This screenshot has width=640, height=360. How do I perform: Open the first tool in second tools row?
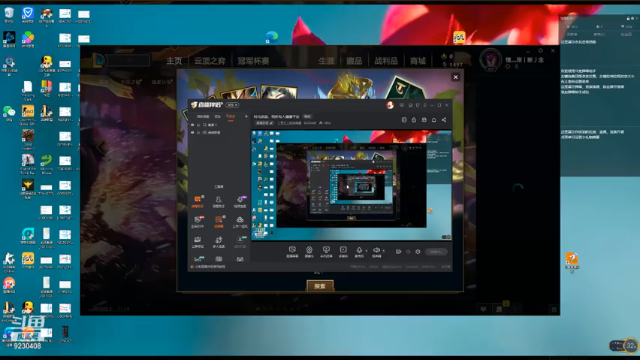(198, 222)
